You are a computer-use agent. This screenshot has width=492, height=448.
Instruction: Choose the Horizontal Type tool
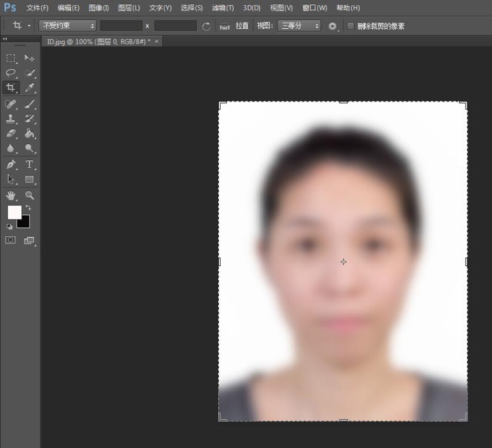[x=29, y=164]
